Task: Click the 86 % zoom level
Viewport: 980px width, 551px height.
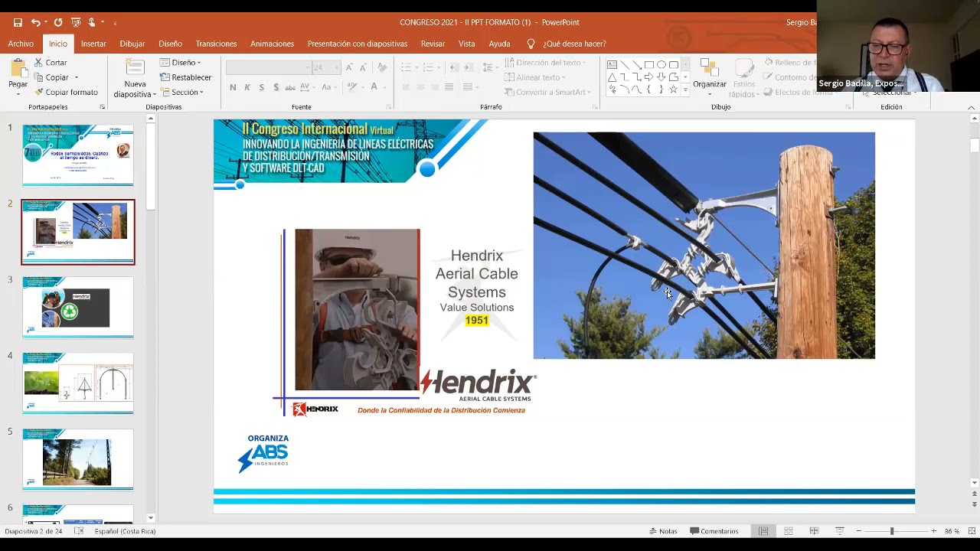Action: coord(952,531)
